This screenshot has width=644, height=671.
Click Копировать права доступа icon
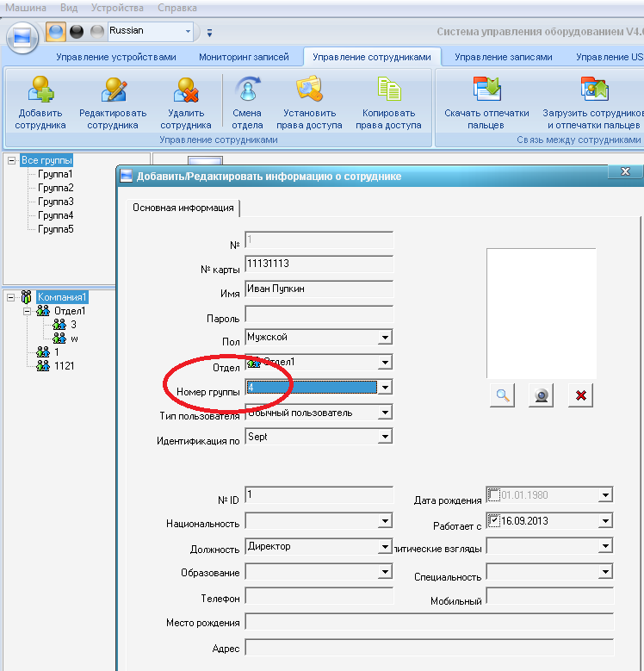[388, 89]
